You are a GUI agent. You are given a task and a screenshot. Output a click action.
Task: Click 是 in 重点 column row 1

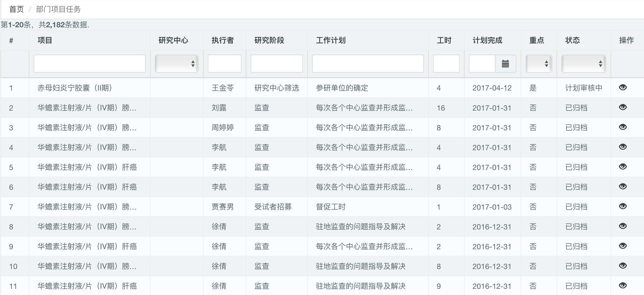point(533,88)
